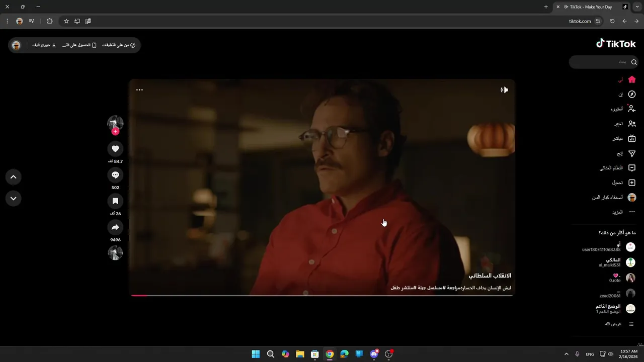Click the search box in TikTok sidebar

[604, 62]
